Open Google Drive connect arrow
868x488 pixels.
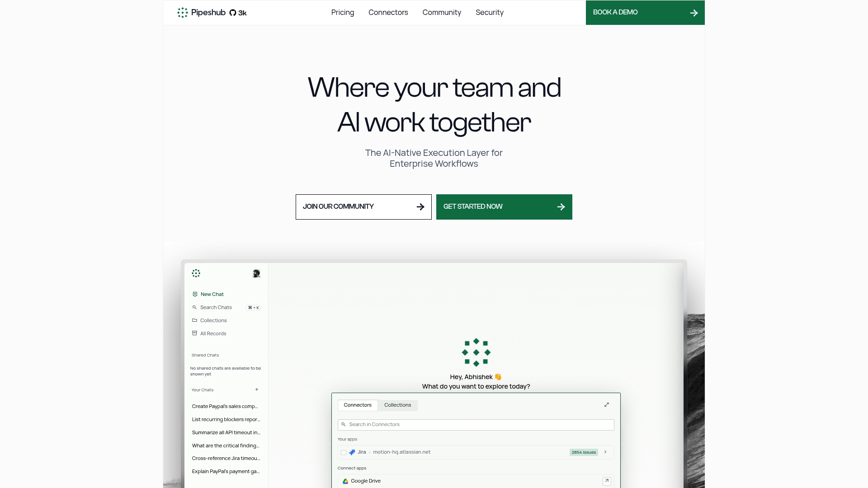click(607, 481)
